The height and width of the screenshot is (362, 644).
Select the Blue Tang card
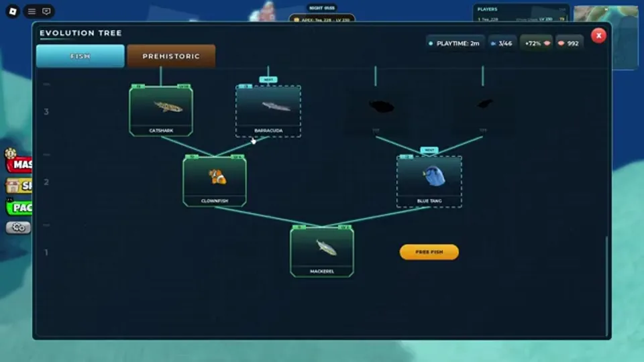click(429, 182)
